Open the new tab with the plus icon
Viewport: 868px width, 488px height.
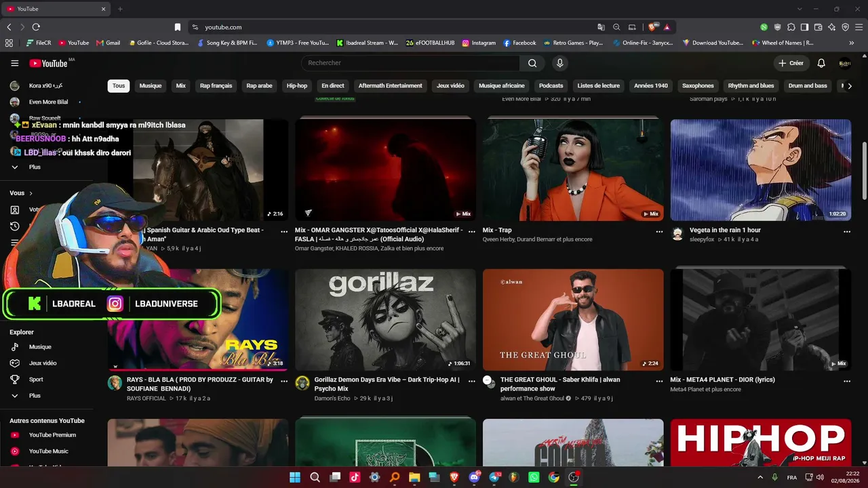coord(120,9)
